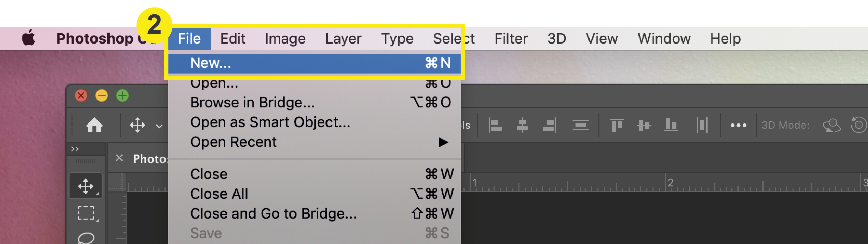Screen dimensions: 868x244
Task: Select the Rectangular Marquee tool
Action: (x=86, y=213)
